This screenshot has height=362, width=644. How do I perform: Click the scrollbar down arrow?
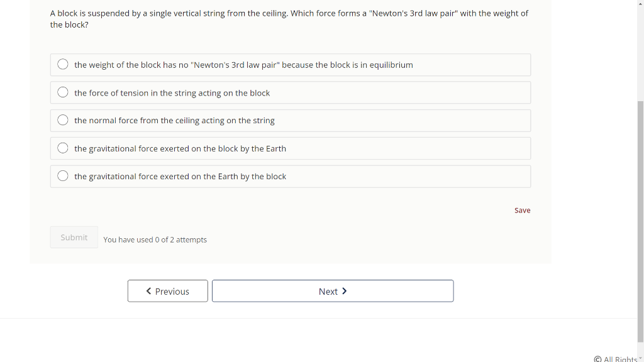coord(640,358)
